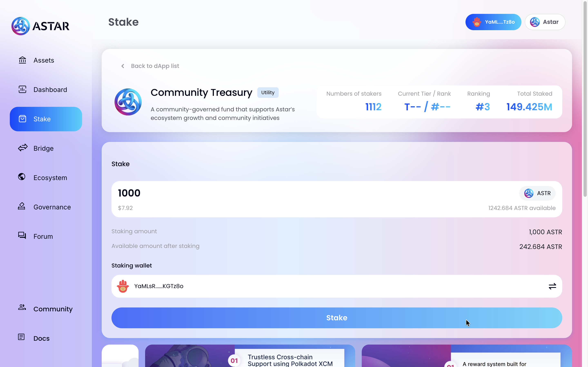Select the Bridge arrows icon
This screenshot has width=588, height=367.
coord(23,148)
